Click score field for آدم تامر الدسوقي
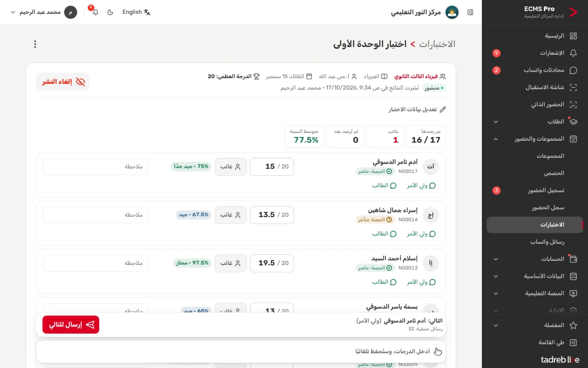This screenshot has height=368, width=588. (272, 167)
